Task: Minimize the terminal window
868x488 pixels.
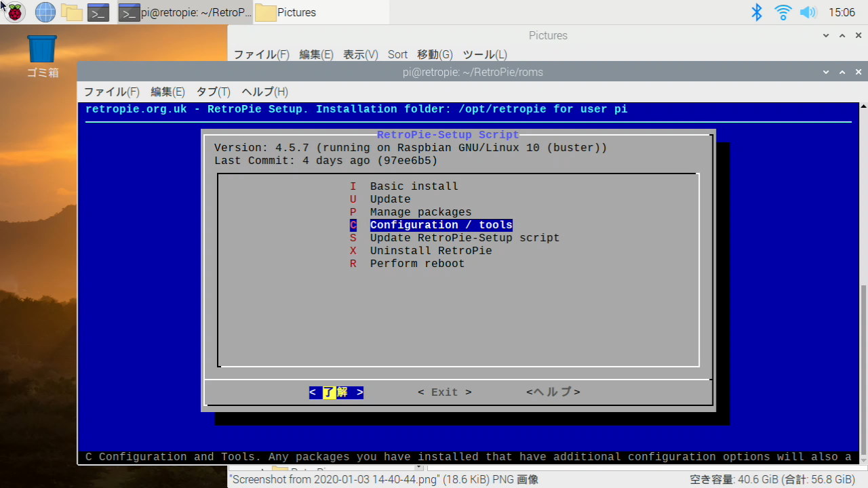Action: coord(826,72)
